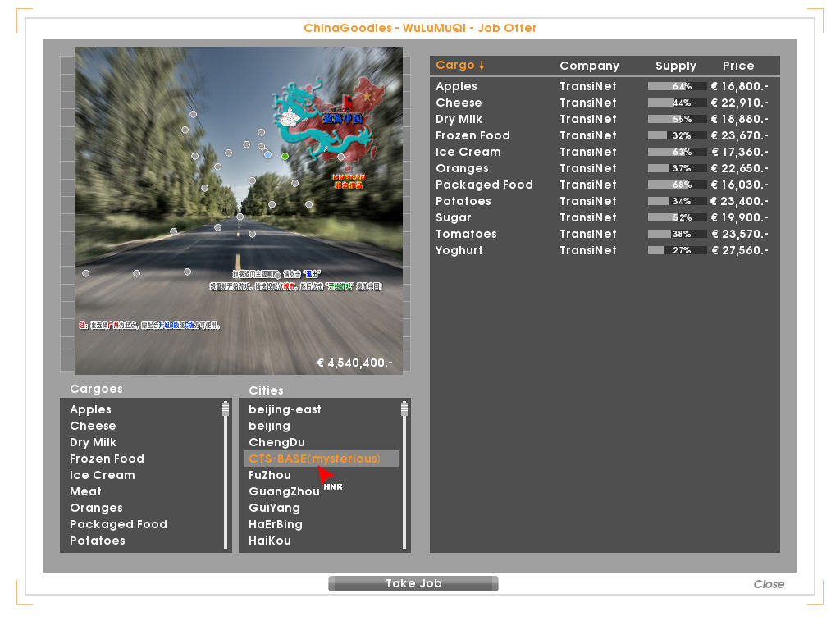Sort offers by Cargo column header

coord(460,66)
